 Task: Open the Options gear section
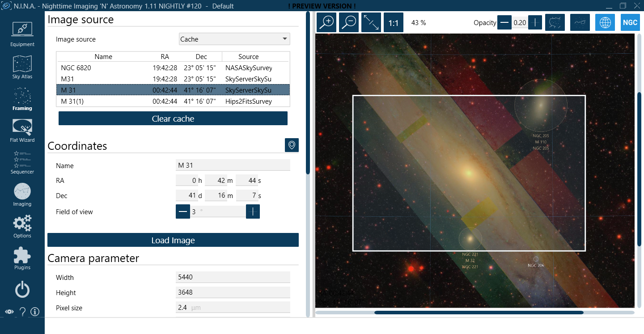[x=22, y=226]
